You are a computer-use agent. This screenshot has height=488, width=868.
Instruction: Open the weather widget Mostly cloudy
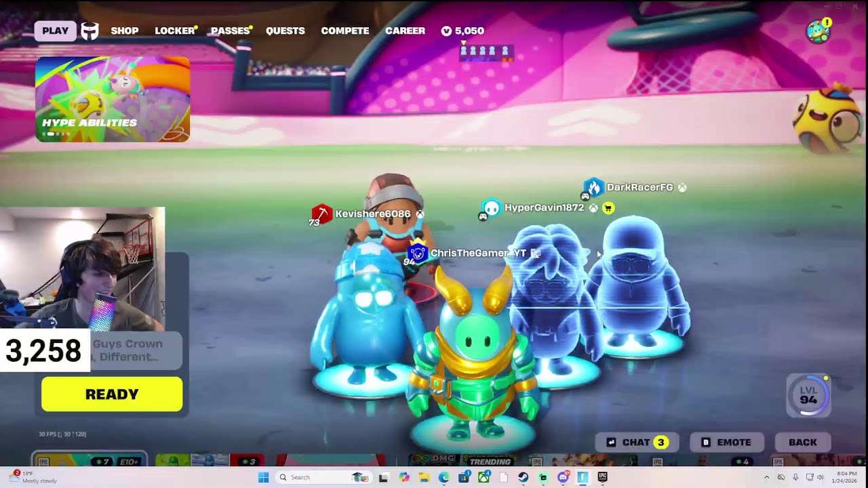[x=34, y=477]
